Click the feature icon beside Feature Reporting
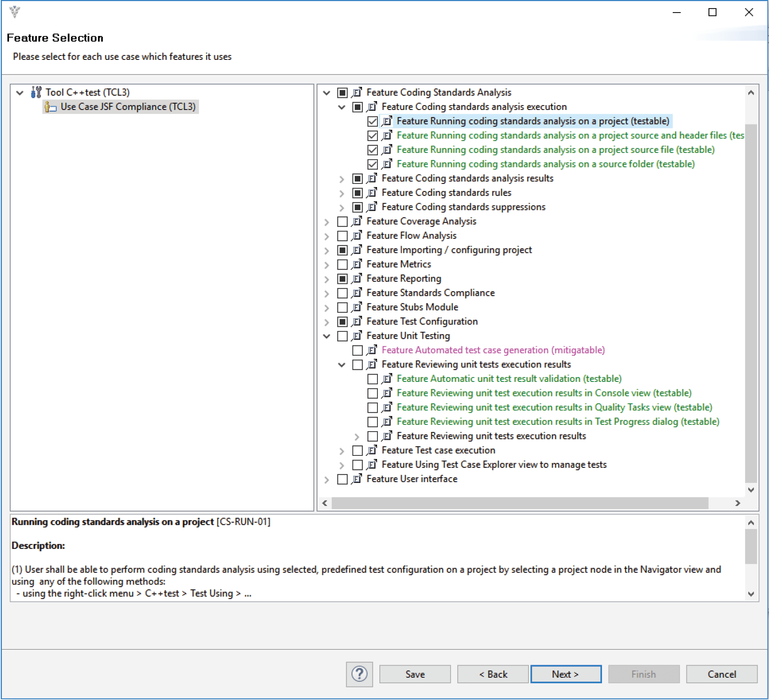The height and width of the screenshot is (700, 769). 357,278
